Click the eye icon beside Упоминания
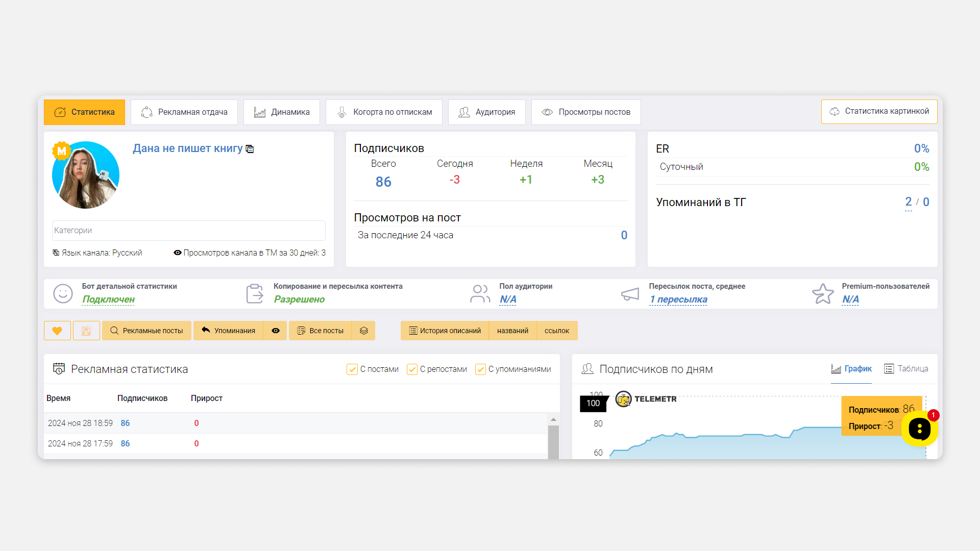This screenshot has width=980, height=551. coord(276,331)
